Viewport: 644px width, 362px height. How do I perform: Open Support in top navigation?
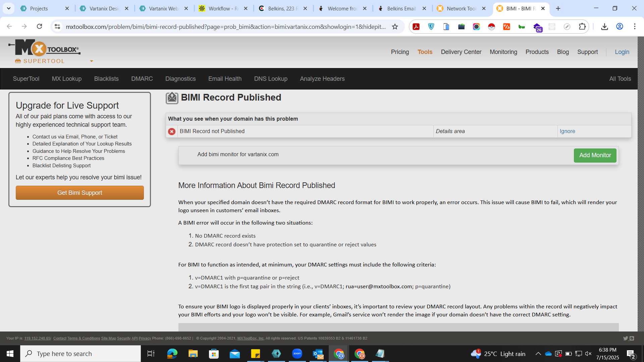click(587, 52)
